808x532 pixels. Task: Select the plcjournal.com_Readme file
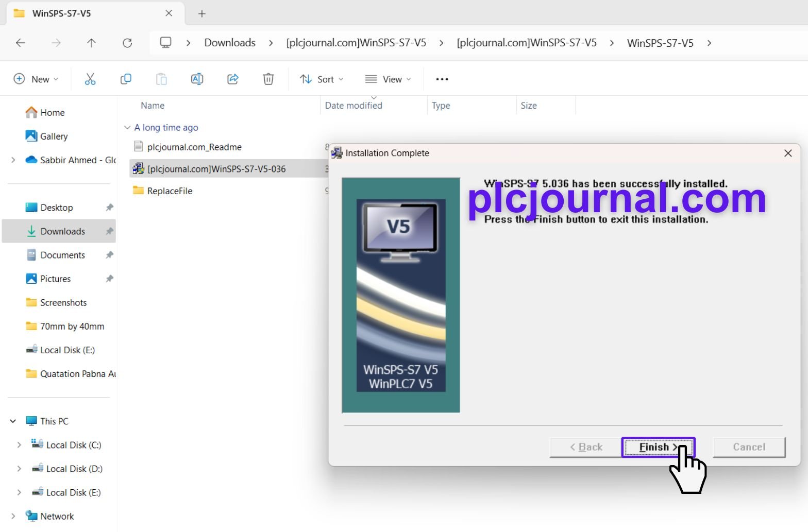tap(194, 147)
